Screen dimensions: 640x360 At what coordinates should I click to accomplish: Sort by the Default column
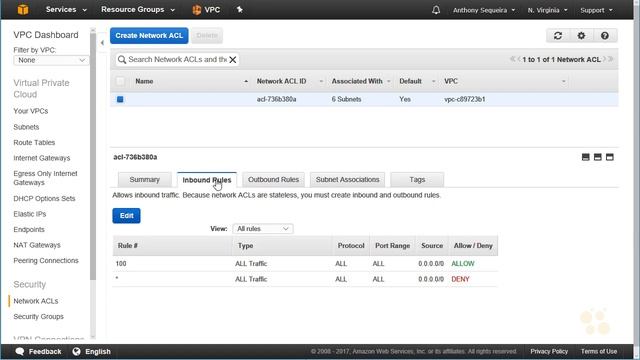[410, 81]
